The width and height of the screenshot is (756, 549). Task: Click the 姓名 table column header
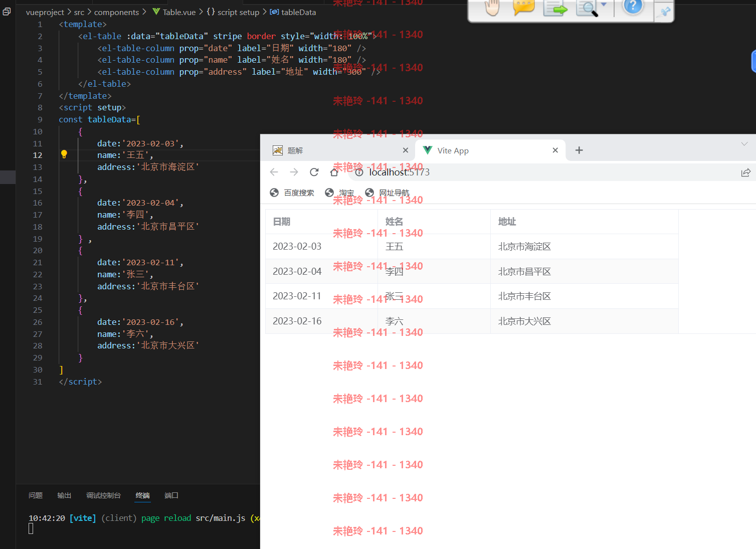point(434,222)
